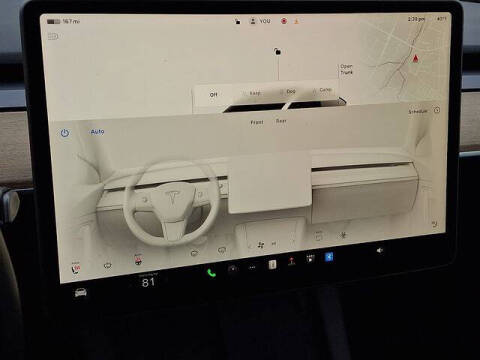Select Dog mode
The image size is (480, 360).
[x=291, y=91]
